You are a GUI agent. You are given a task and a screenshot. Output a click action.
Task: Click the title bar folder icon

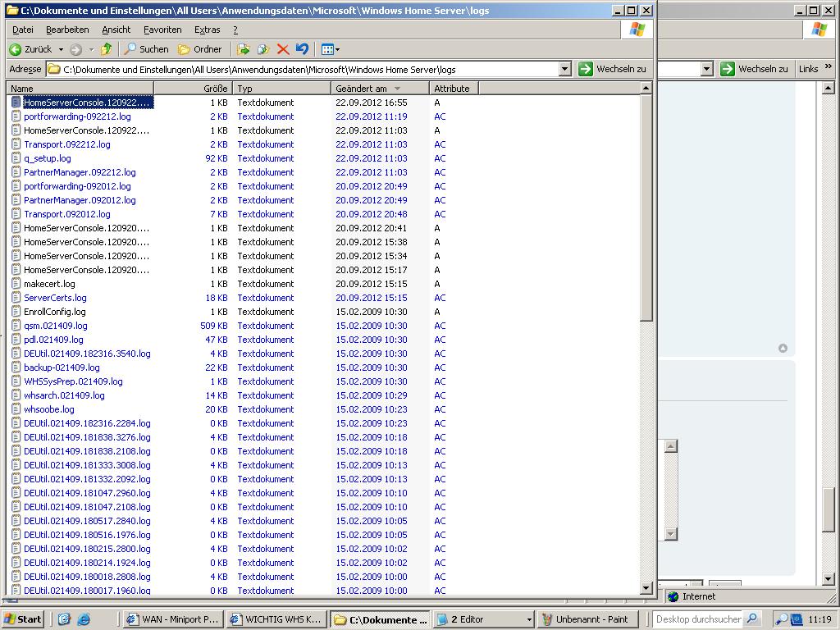[13, 10]
